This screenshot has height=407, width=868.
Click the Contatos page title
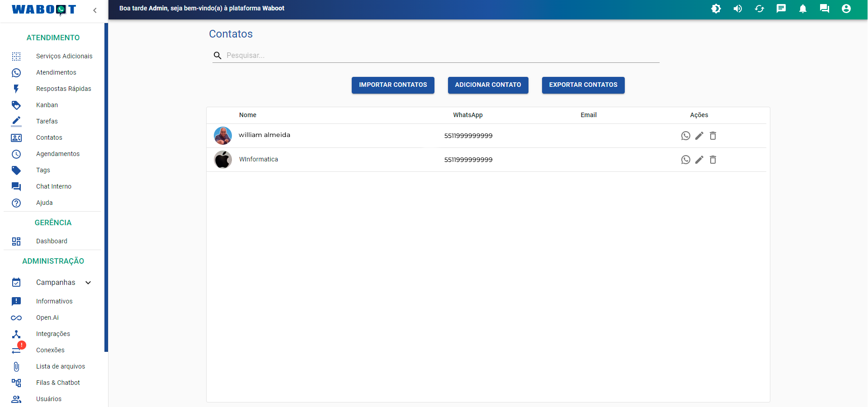coord(231,34)
